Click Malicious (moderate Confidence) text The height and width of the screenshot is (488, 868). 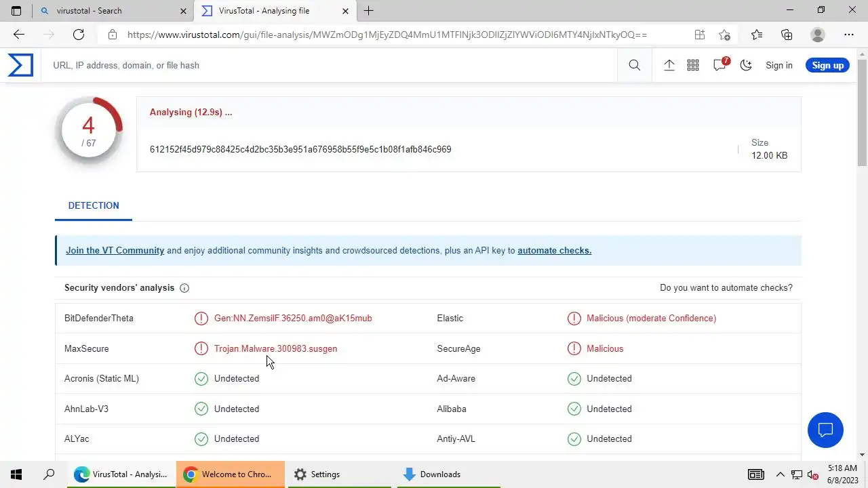pyautogui.click(x=651, y=318)
